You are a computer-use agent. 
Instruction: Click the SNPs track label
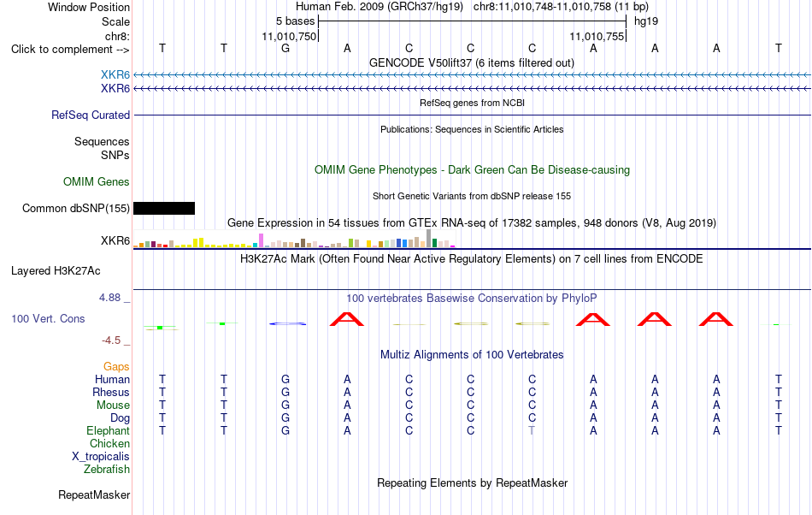[x=115, y=155]
